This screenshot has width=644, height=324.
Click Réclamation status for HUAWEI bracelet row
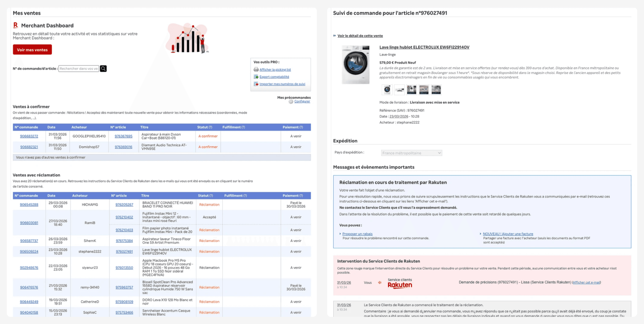pyautogui.click(x=209, y=205)
